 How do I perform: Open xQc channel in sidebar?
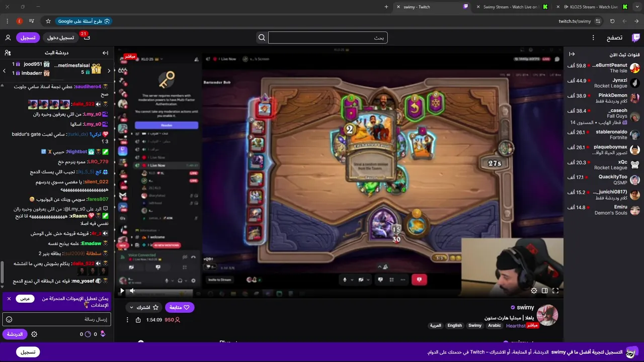coord(603,165)
